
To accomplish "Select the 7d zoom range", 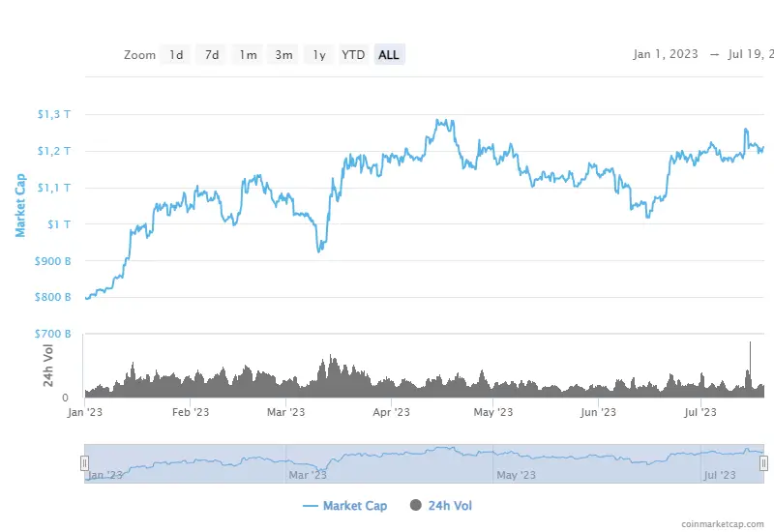I will pyautogui.click(x=212, y=55).
